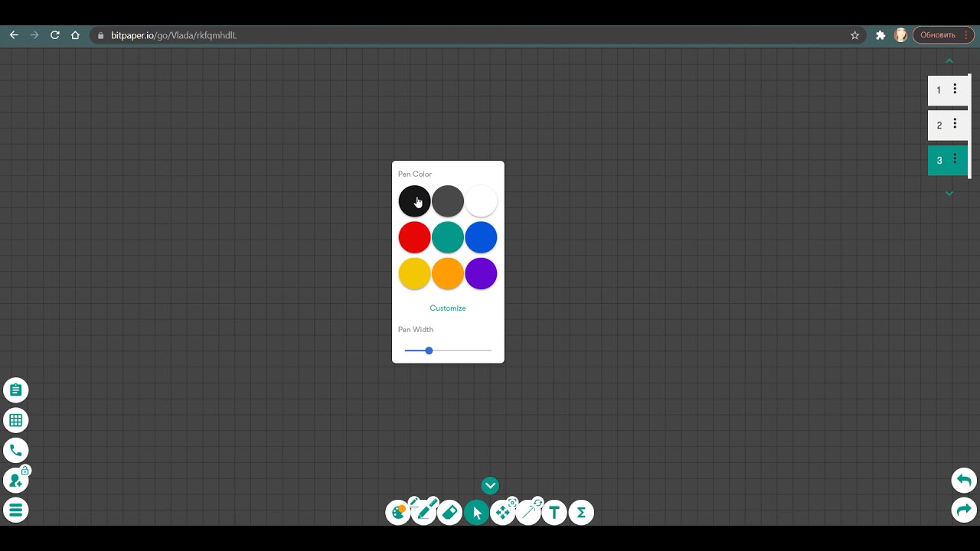Pick the orange pen color
The width and height of the screenshot is (980, 551).
(448, 273)
